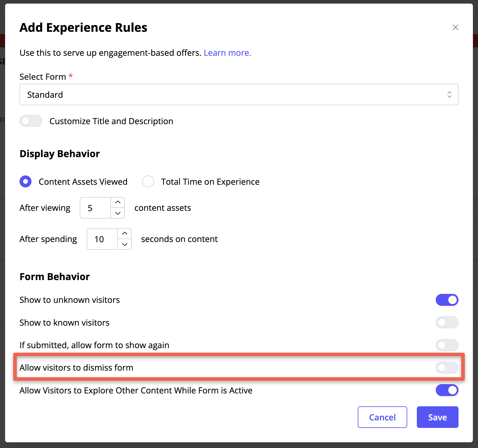The image size is (478, 448).
Task: Click the 'seconds on content' text
Action: point(179,239)
